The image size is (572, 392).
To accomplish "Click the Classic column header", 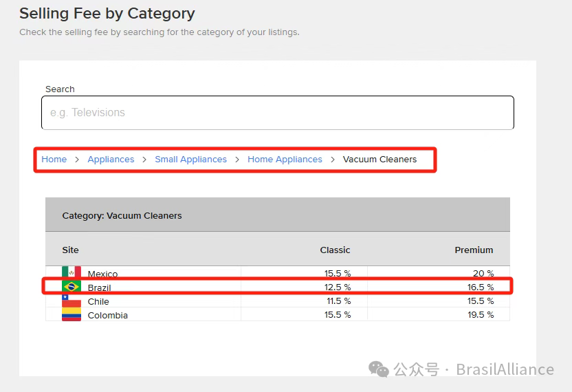I will pyautogui.click(x=335, y=250).
